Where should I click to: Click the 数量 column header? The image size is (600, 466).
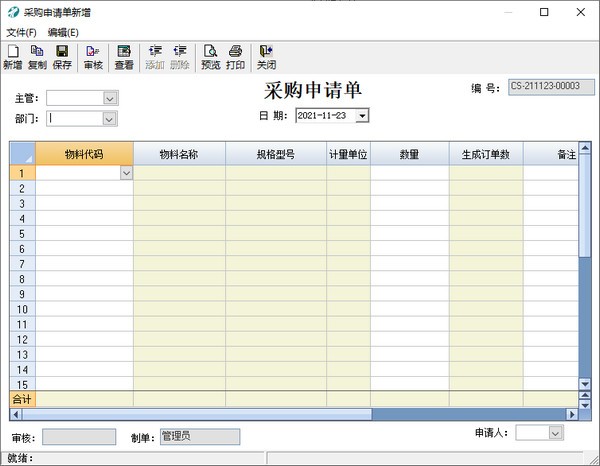pyautogui.click(x=409, y=154)
